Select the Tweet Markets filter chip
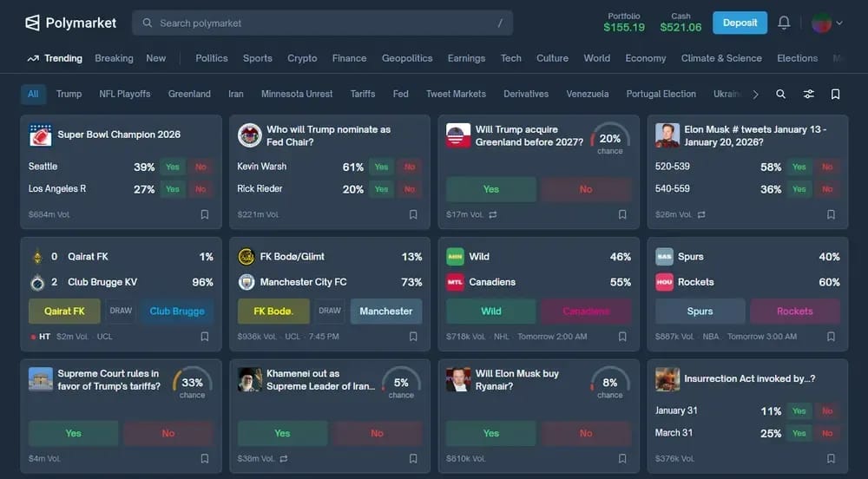 pyautogui.click(x=457, y=94)
